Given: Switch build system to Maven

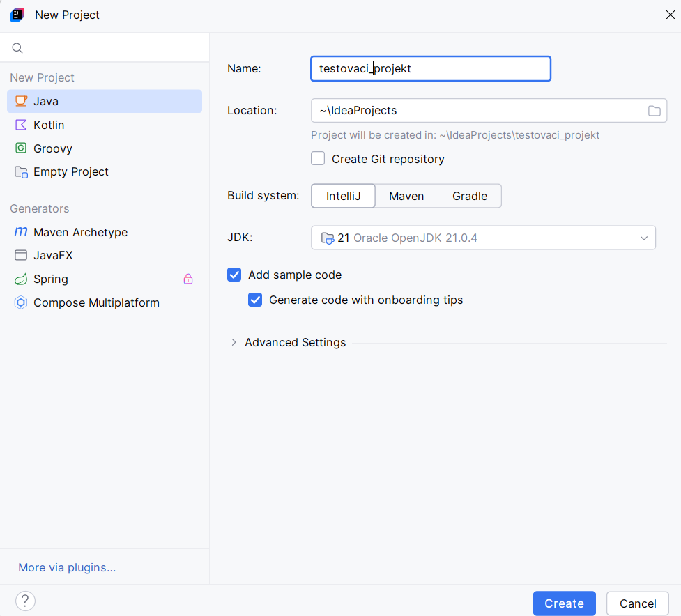Looking at the screenshot, I should point(406,197).
